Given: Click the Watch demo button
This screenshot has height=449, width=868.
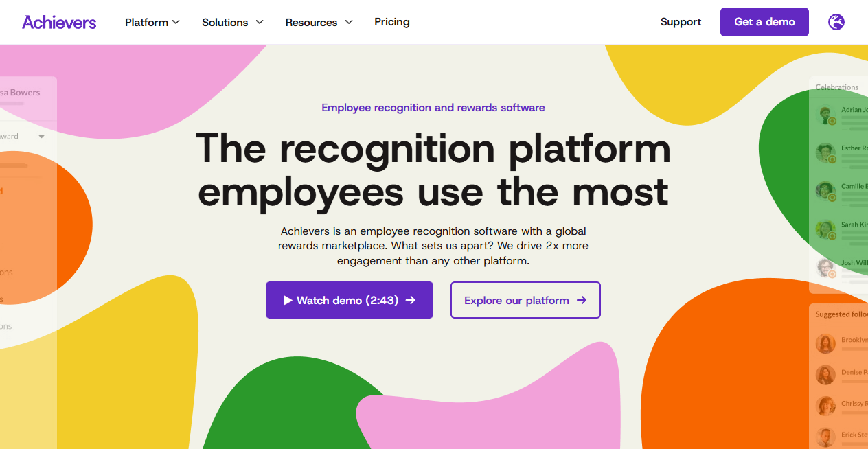Looking at the screenshot, I should (349, 300).
